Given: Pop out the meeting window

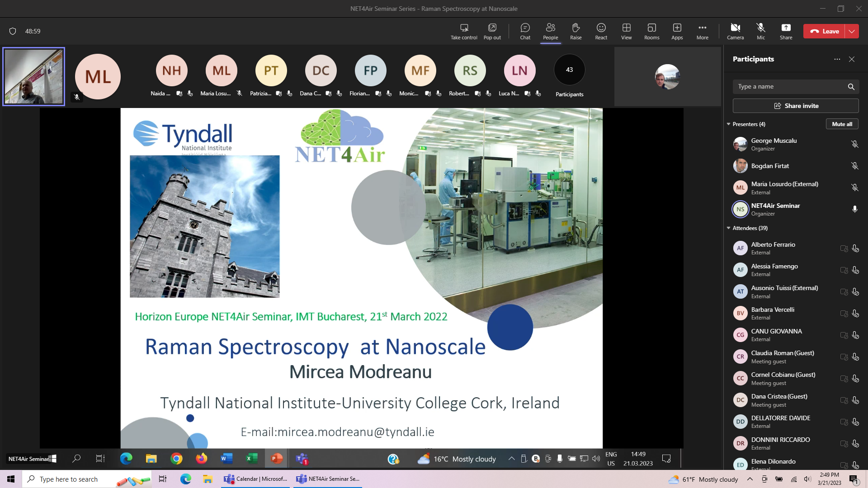Looking at the screenshot, I should point(492,31).
